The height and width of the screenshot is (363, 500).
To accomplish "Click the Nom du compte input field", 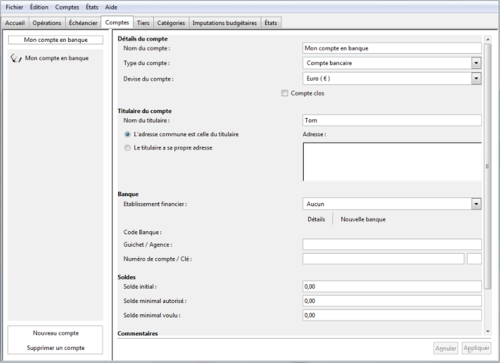I will [392, 48].
